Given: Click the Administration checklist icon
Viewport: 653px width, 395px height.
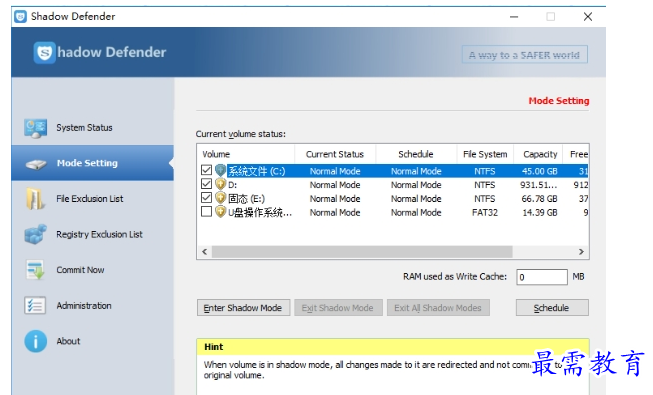Looking at the screenshot, I should click(x=35, y=305).
